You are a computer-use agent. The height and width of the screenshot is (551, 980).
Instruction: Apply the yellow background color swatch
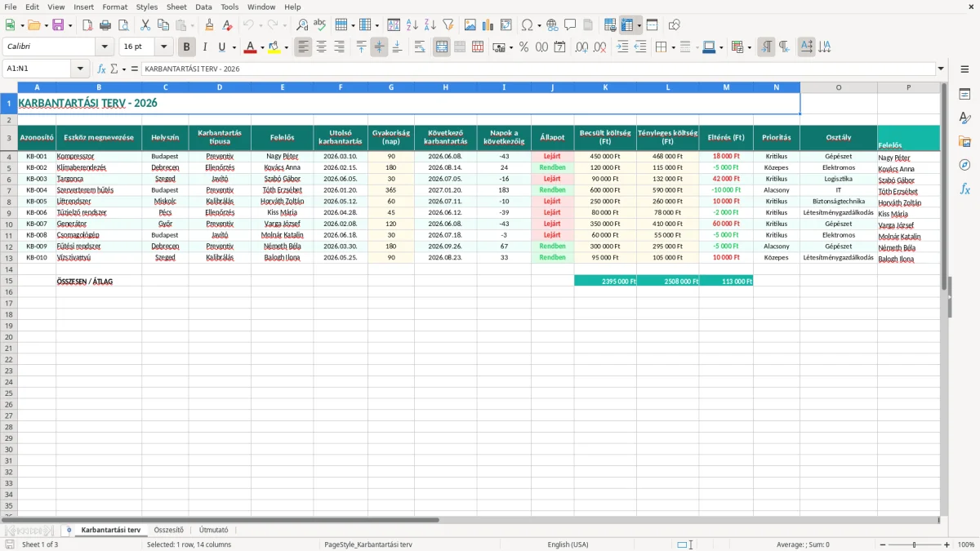pos(274,47)
